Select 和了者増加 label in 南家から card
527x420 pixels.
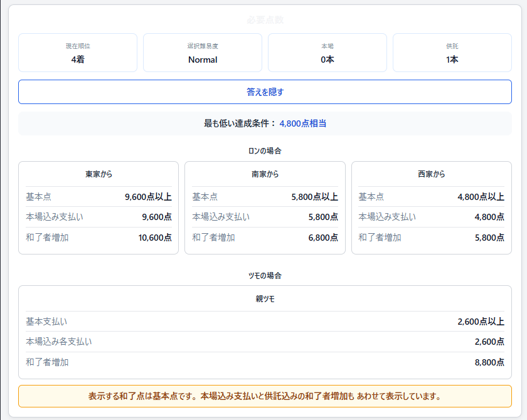click(213, 238)
